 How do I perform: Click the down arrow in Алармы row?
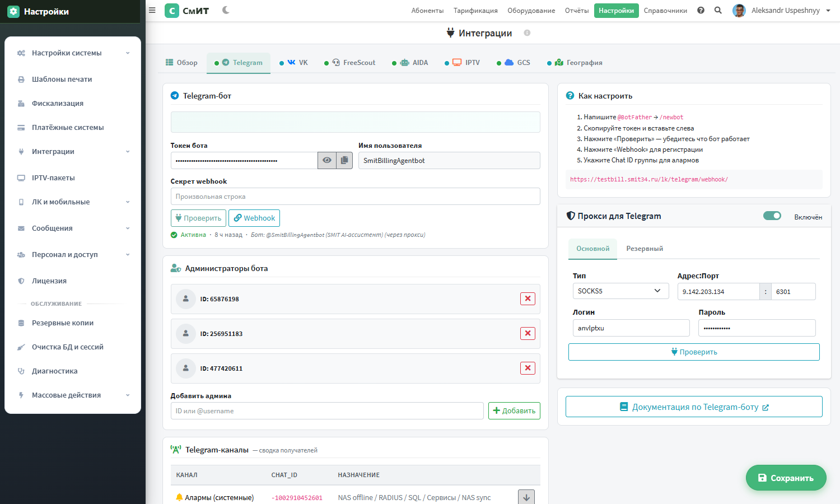[x=526, y=497]
